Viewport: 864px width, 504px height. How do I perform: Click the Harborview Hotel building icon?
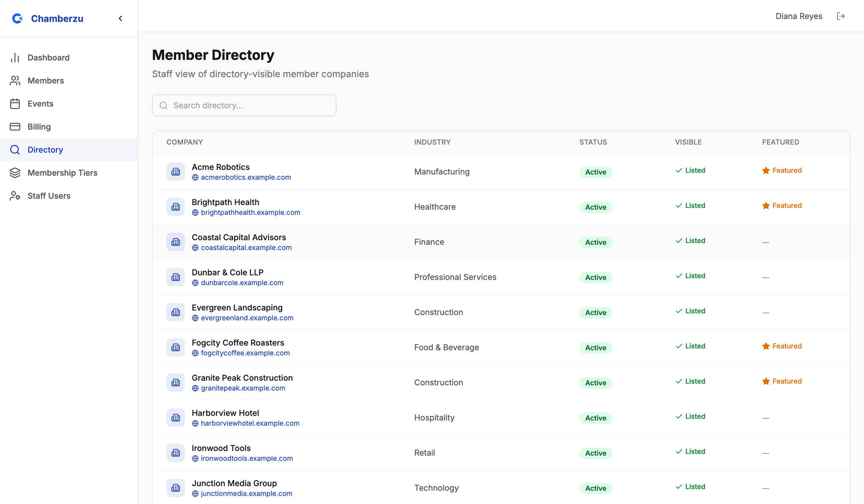tap(176, 418)
